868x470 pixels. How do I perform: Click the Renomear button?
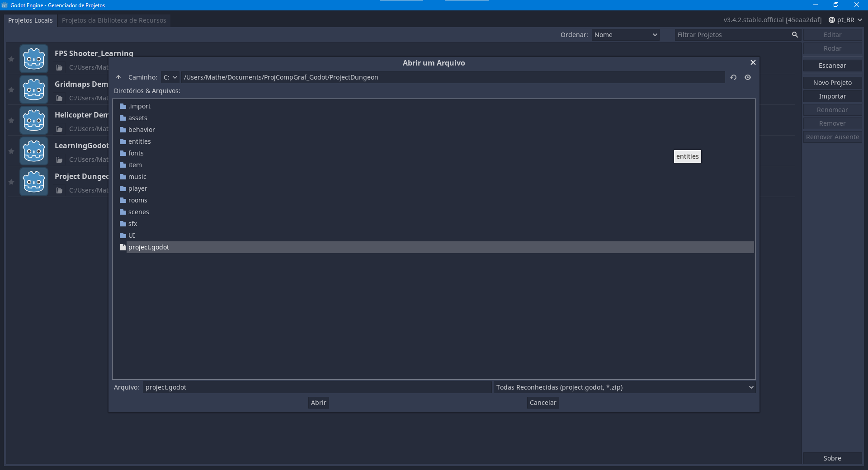click(x=832, y=110)
